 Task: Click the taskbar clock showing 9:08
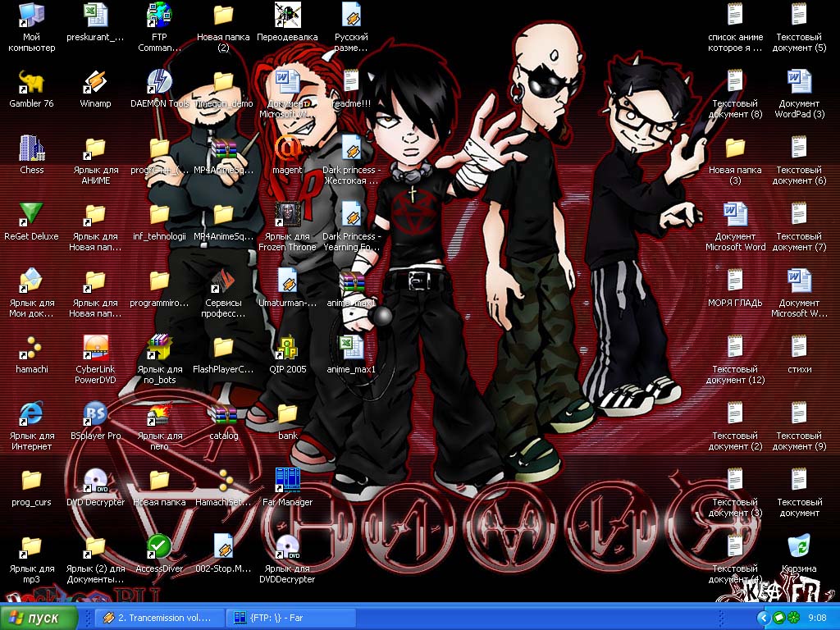pos(817,618)
